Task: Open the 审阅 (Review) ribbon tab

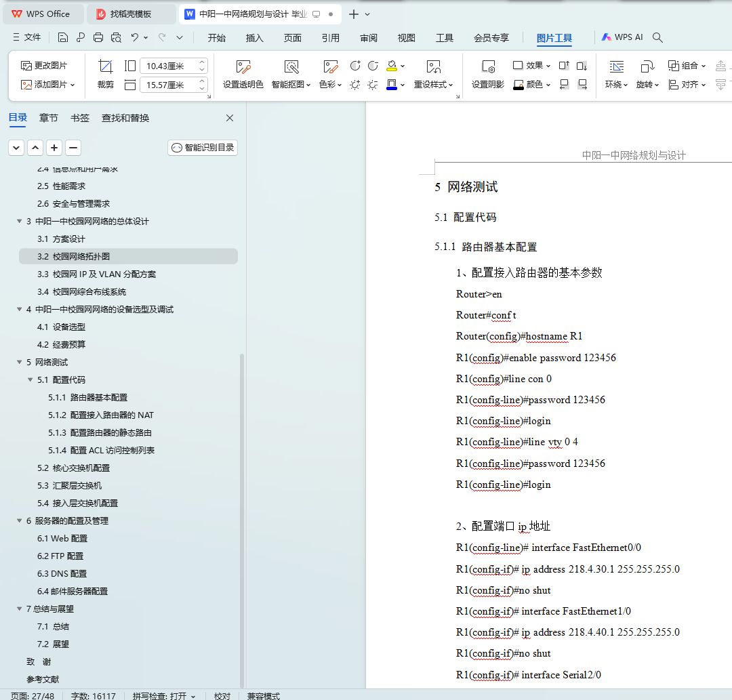Action: 369,38
